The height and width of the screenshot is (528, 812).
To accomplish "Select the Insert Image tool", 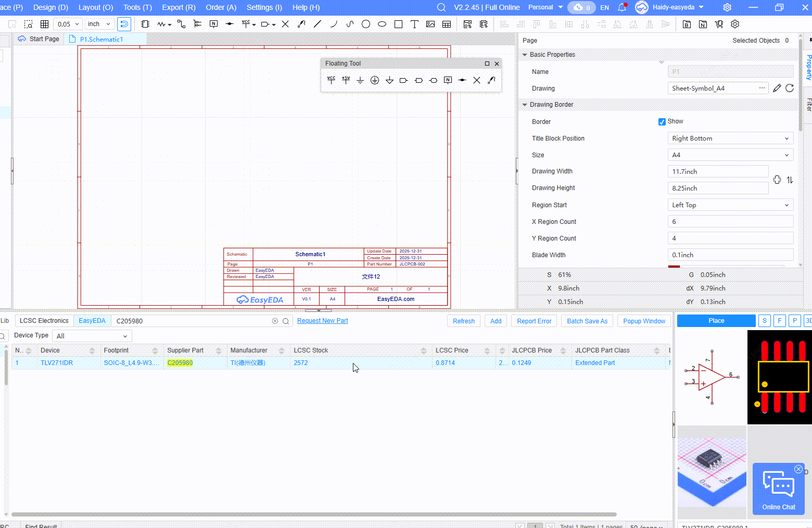I will pos(430,24).
